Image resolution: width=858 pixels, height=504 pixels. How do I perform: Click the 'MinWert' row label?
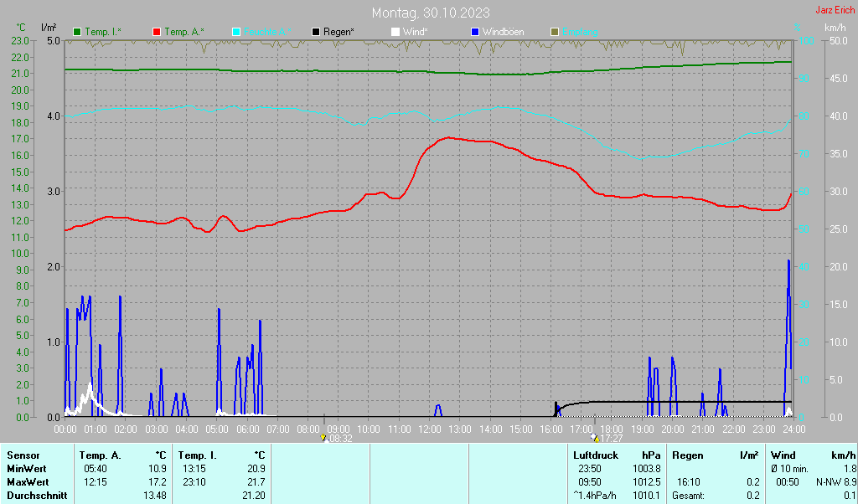[x=27, y=469]
